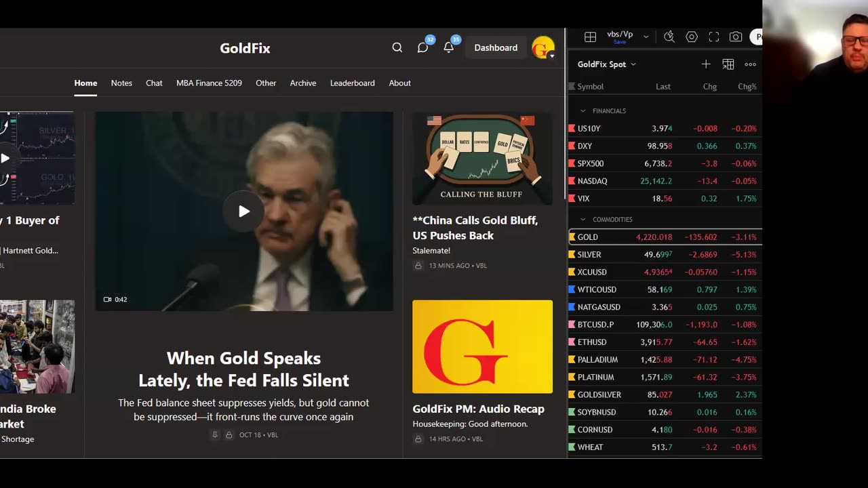The height and width of the screenshot is (488, 868).
Task: Select the SPX500 symbol row
Action: pyautogui.click(x=665, y=163)
